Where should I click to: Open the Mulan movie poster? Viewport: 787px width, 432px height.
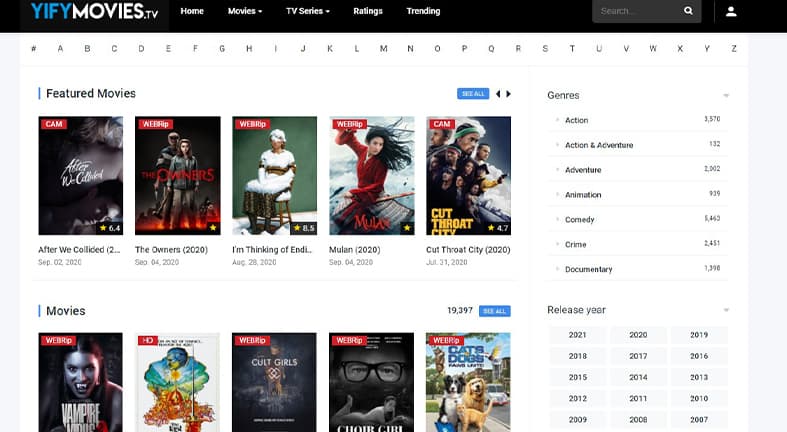[x=371, y=176]
